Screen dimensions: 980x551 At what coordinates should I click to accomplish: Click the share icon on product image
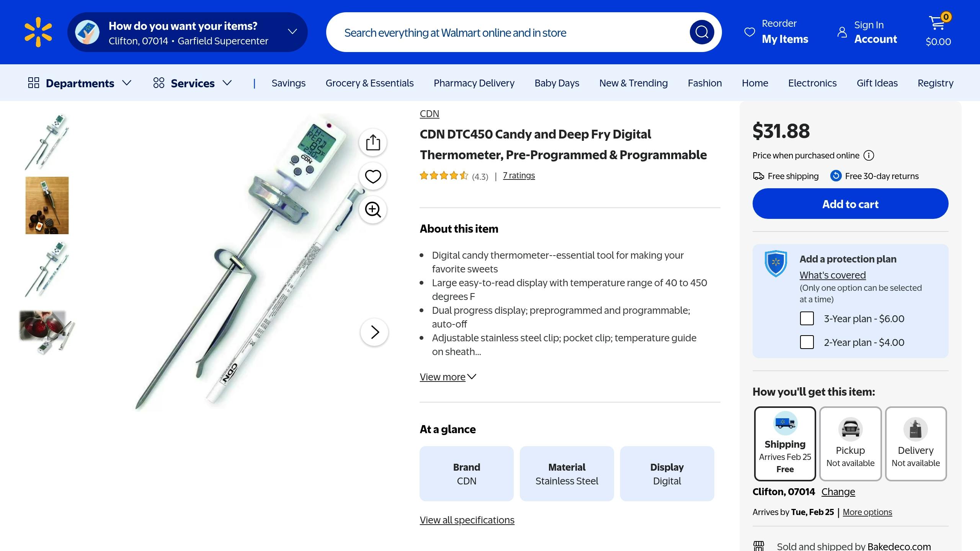point(373,142)
